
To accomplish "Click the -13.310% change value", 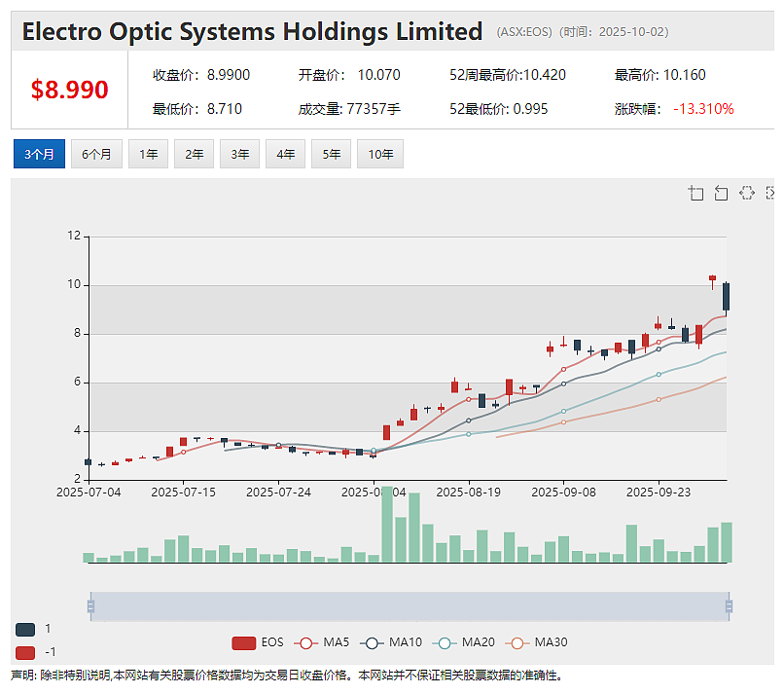I will pyautogui.click(x=703, y=109).
